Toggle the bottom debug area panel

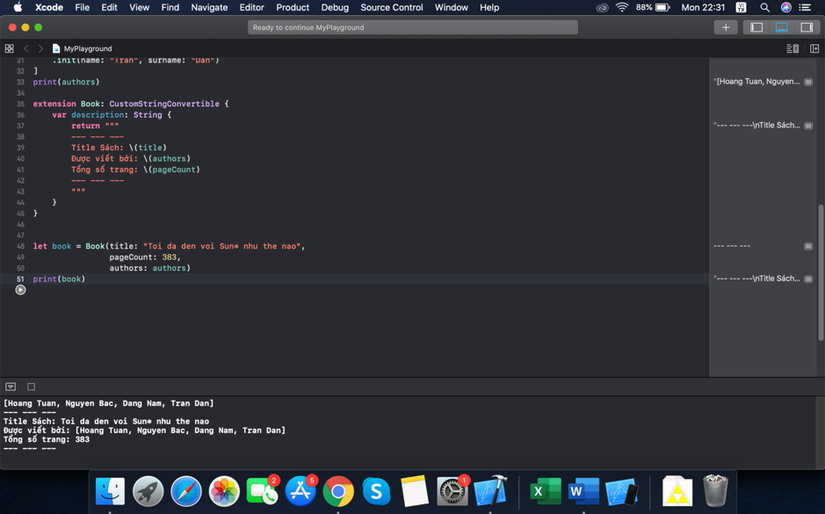(x=781, y=27)
